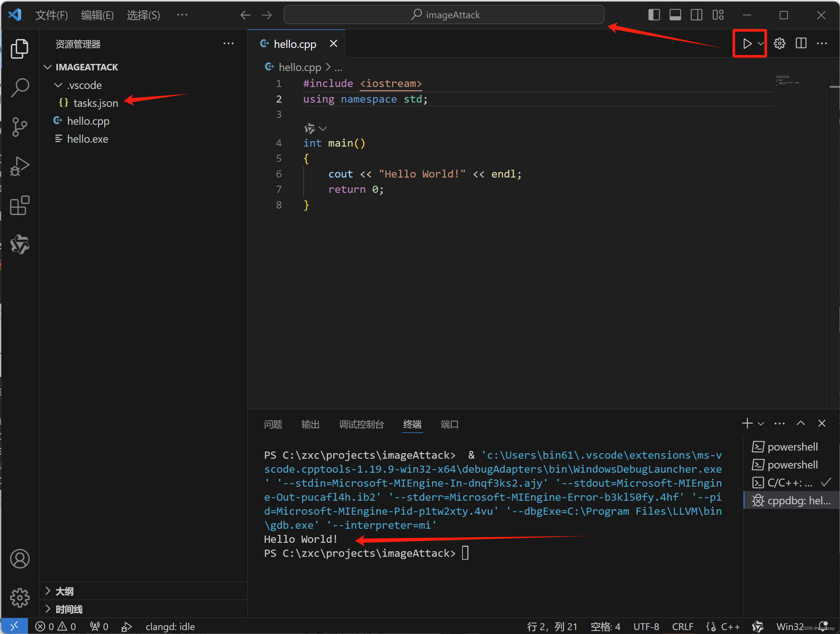This screenshot has width=840, height=634.
Task: Open the Tongyi Lingma extension view
Action: click(x=19, y=244)
